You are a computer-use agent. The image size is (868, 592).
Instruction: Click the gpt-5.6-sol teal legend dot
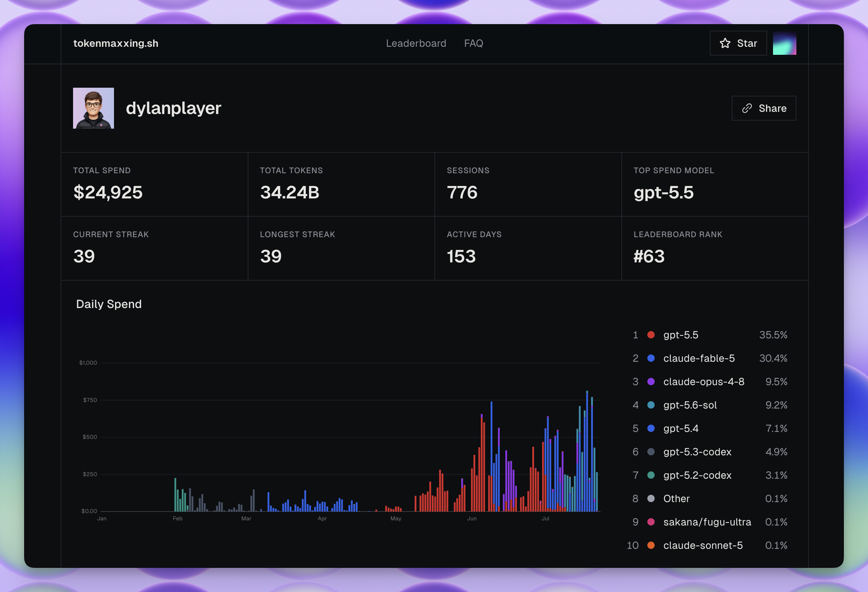[651, 405]
